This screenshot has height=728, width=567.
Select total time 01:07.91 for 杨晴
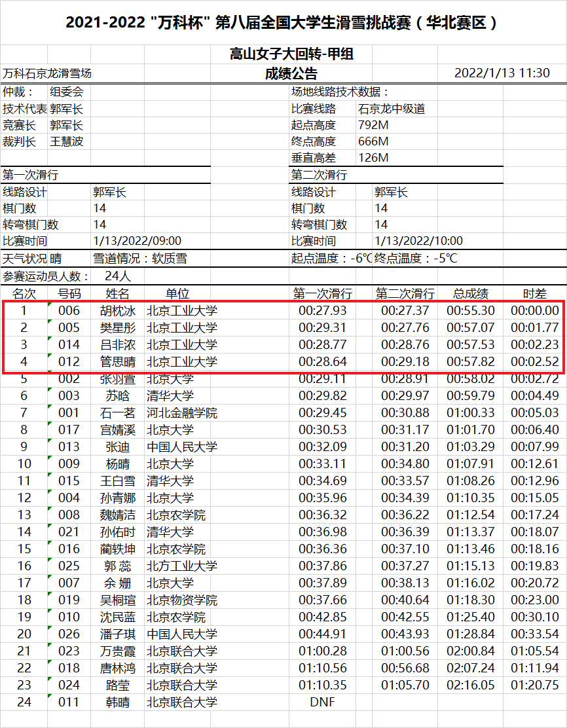(470, 464)
